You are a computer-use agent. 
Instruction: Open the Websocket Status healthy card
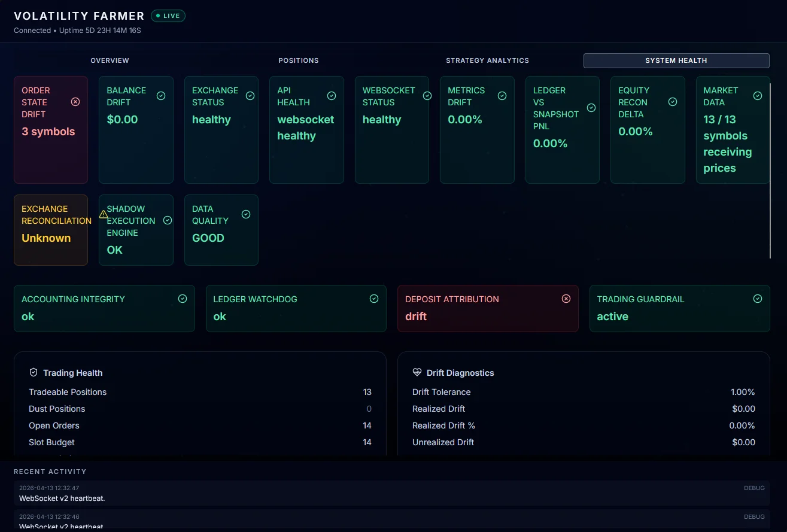pos(392,130)
